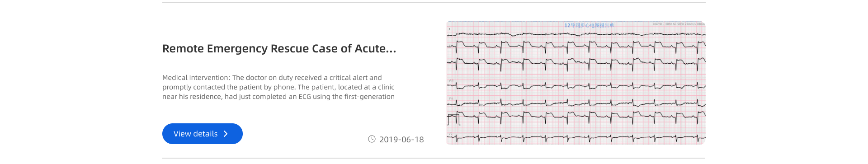Screen dimensions: 868x164
Task: Click the truncated ellipsis ending the title
Action: [x=391, y=49]
